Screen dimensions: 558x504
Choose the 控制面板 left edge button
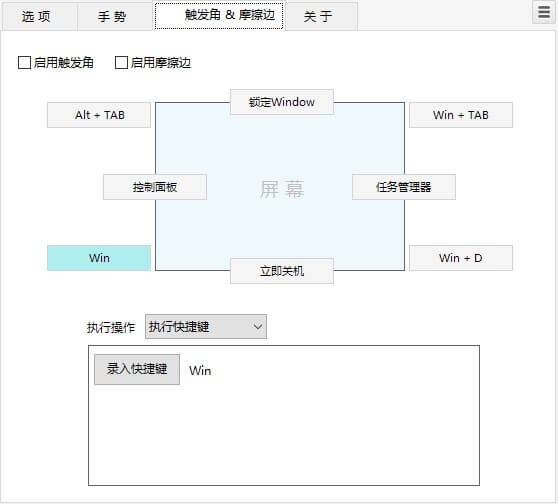click(x=155, y=187)
